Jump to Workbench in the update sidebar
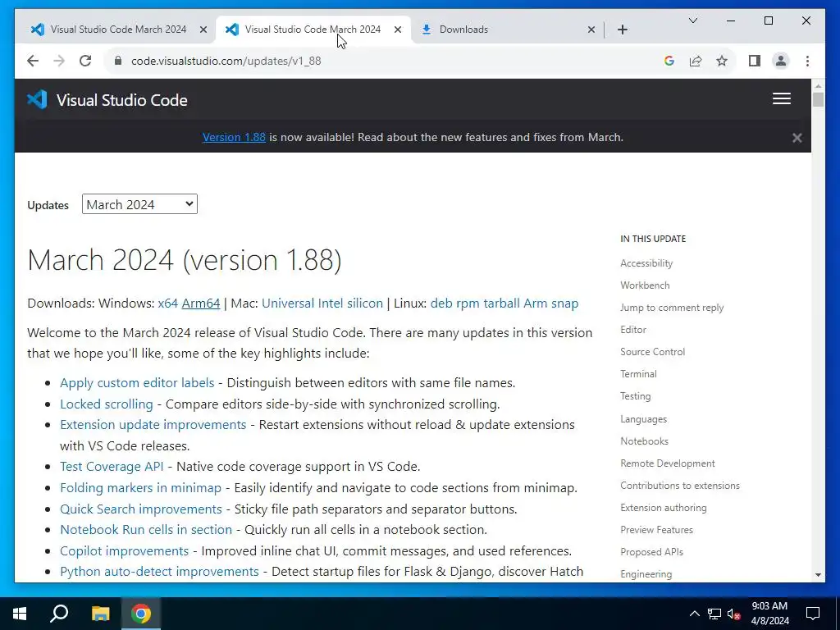The image size is (840, 630). coord(645,285)
